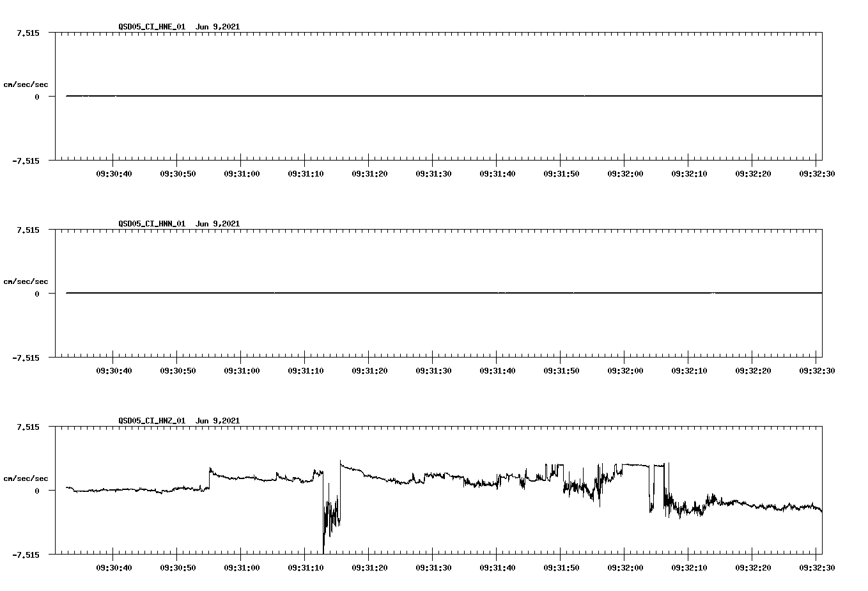Click the 09:32:00 time label under HNE plot
Image resolution: width=868 pixels, height=591 pixels.
625,173
